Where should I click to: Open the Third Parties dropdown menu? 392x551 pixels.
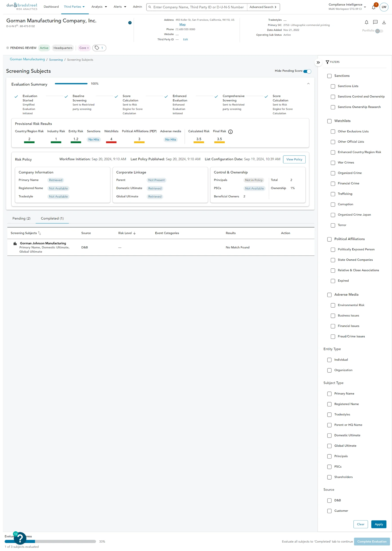74,7
